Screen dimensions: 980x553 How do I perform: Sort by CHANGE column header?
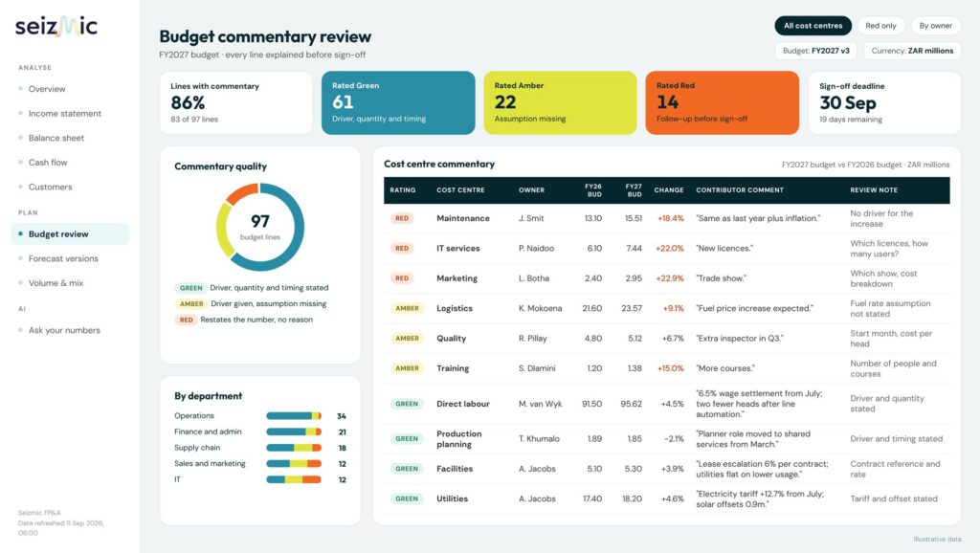pos(669,190)
